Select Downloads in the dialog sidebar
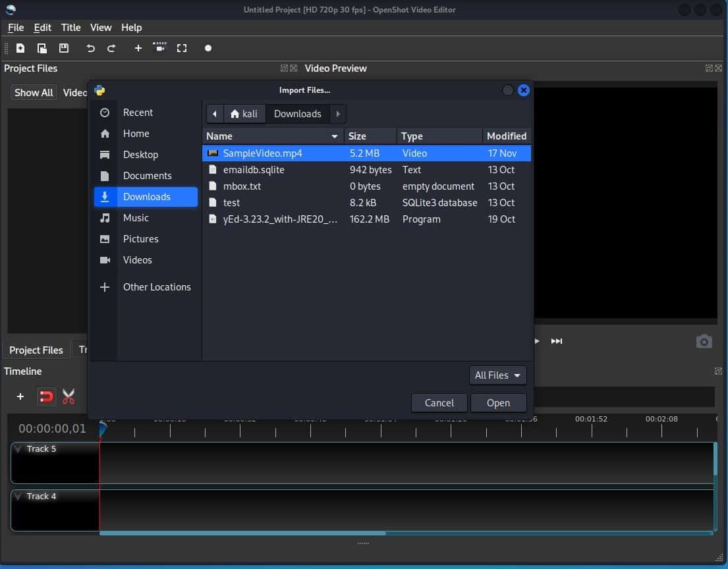The height and width of the screenshot is (569, 728). (x=146, y=197)
